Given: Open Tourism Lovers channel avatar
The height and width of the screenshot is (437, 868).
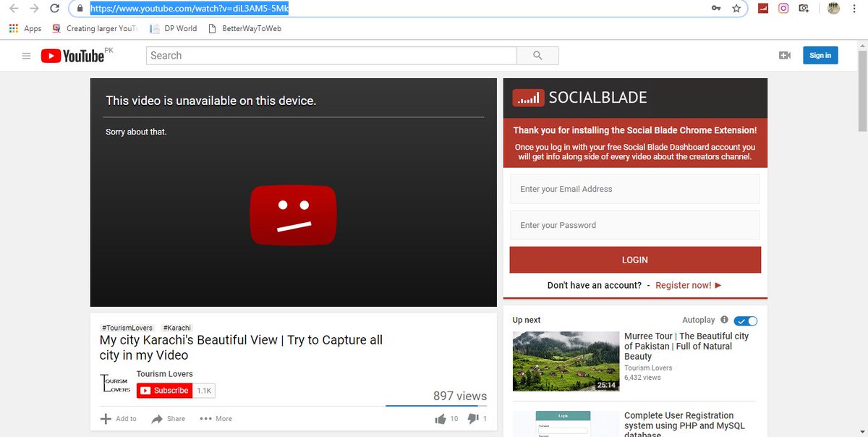Looking at the screenshot, I should 115,384.
